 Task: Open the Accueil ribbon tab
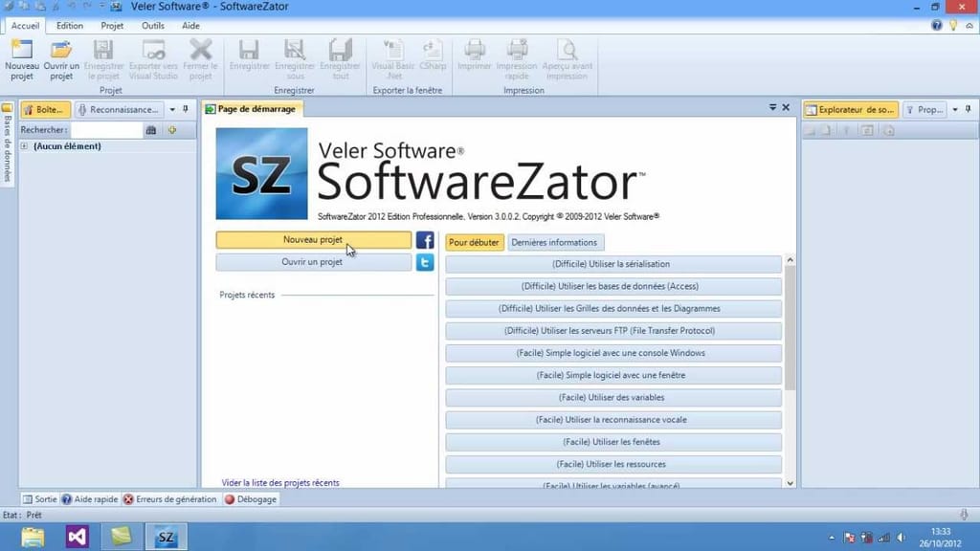tap(25, 26)
